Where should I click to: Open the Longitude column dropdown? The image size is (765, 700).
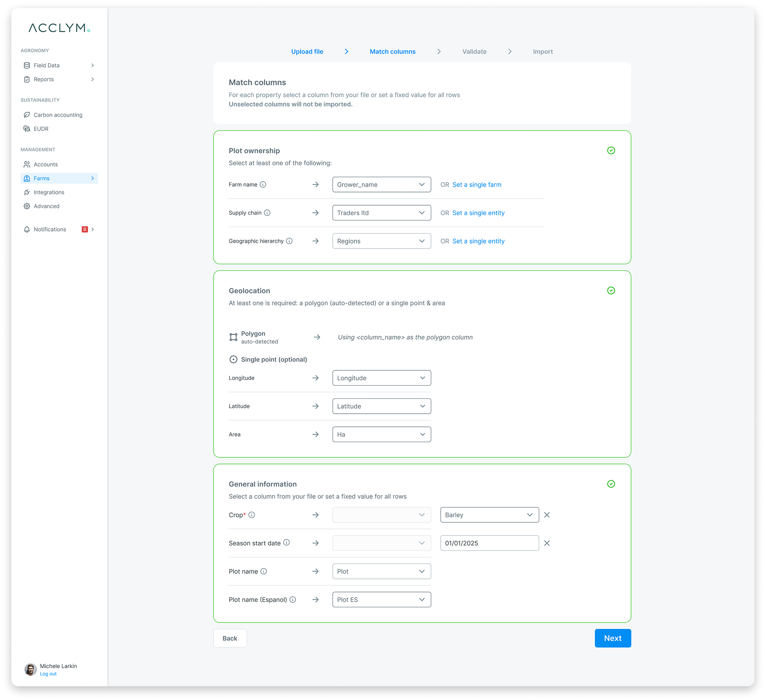point(382,378)
